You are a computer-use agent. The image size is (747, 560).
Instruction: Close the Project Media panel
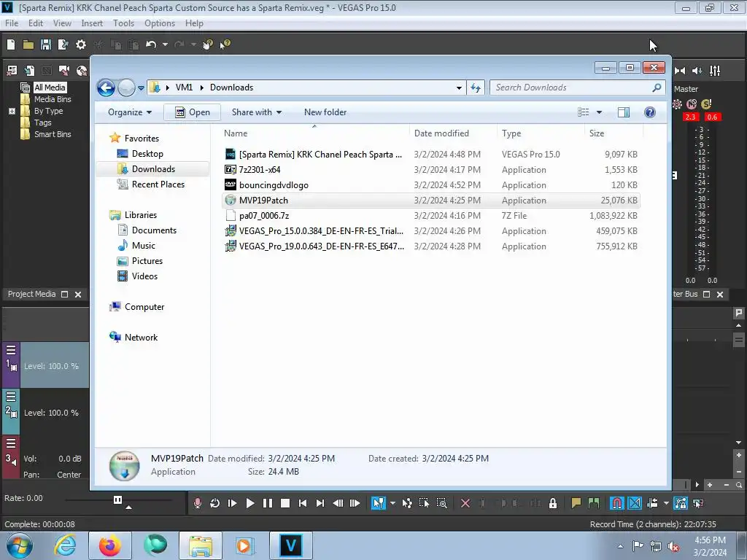point(78,295)
